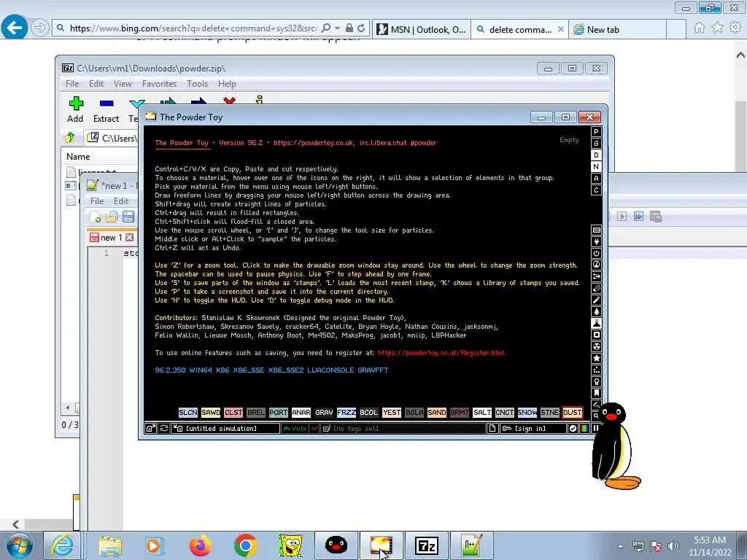Image resolution: width=747 pixels, height=560 pixels.
Task: Open the simulation browser icon in Powder Toy
Action: [x=150, y=429]
